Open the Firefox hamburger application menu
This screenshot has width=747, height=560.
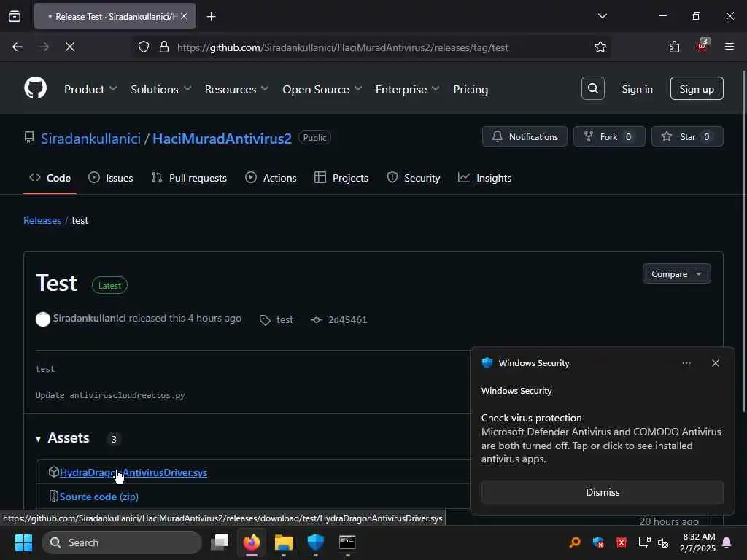coord(729,47)
